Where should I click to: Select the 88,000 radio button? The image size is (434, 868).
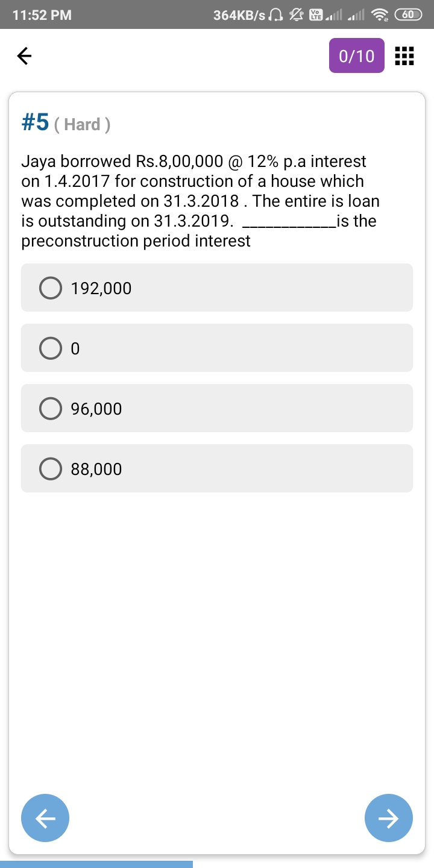tap(51, 468)
